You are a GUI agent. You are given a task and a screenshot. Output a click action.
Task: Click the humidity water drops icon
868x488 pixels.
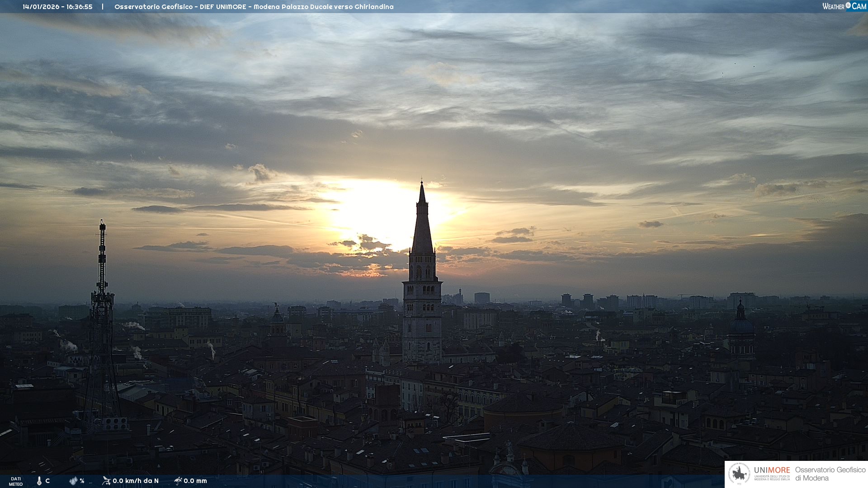tap(73, 481)
